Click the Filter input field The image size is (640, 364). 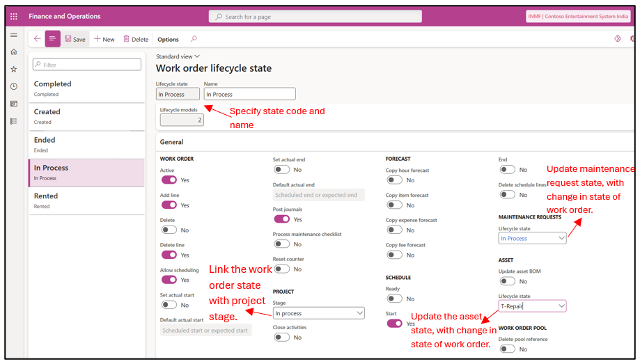click(87, 65)
